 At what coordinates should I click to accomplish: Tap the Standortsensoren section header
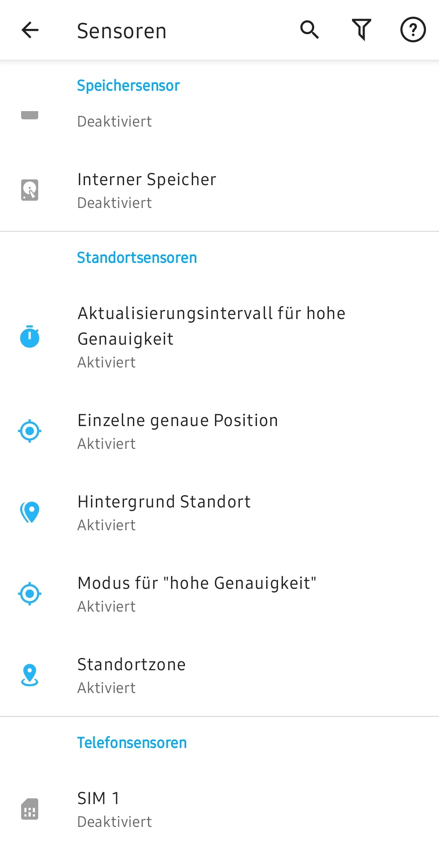click(137, 258)
